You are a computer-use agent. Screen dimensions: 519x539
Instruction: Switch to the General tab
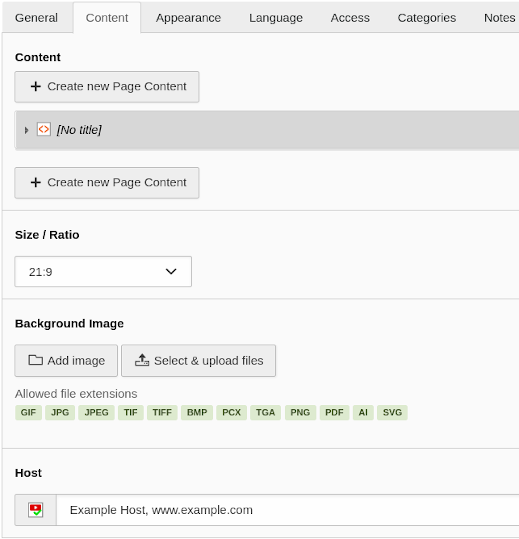pos(36,18)
